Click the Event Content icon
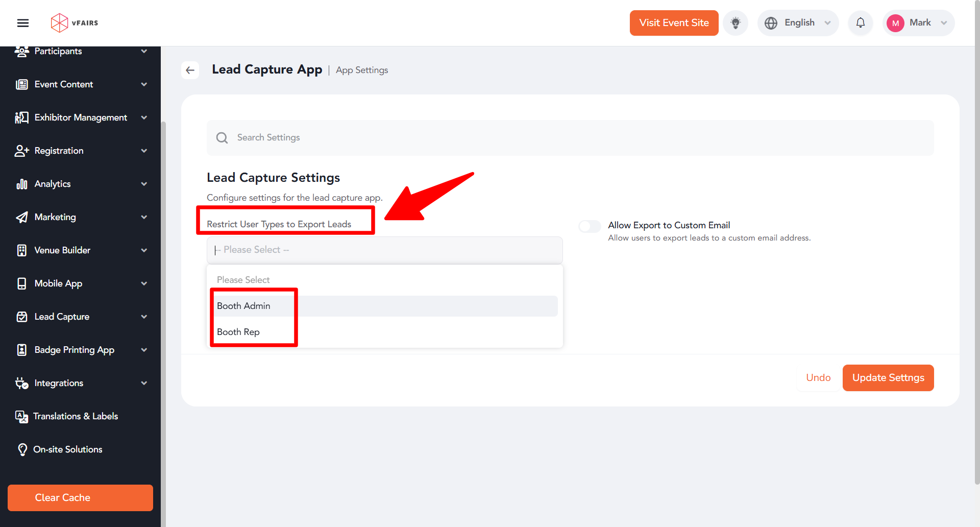The image size is (980, 527). click(x=21, y=84)
